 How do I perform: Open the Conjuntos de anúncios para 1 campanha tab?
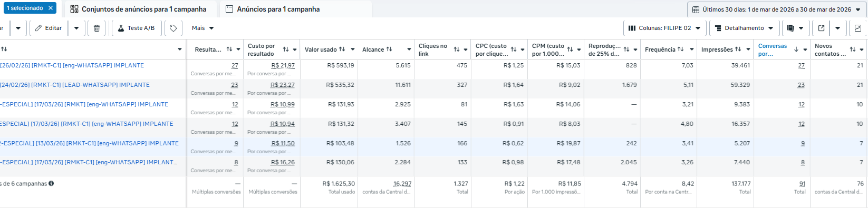coord(139,9)
